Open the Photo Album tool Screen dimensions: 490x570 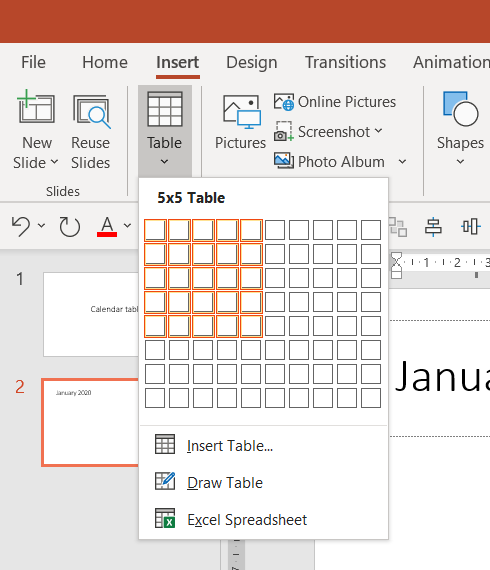[329, 161]
